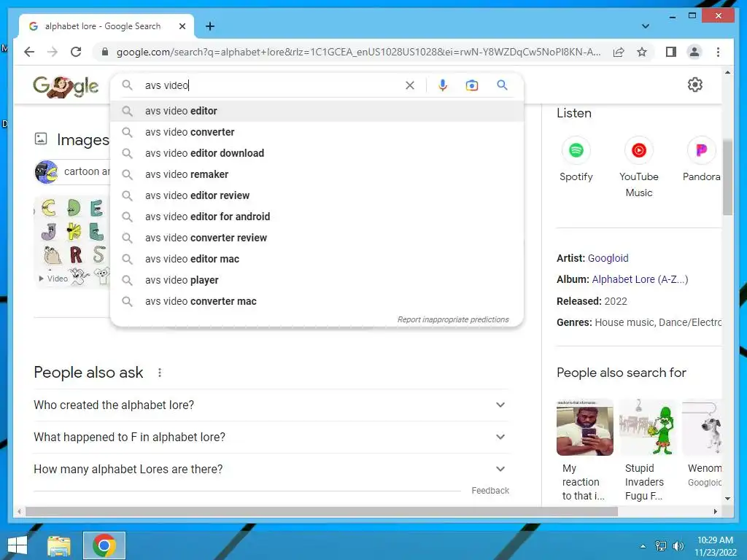Click the horizontal page scrollbar thumb

[322, 512]
